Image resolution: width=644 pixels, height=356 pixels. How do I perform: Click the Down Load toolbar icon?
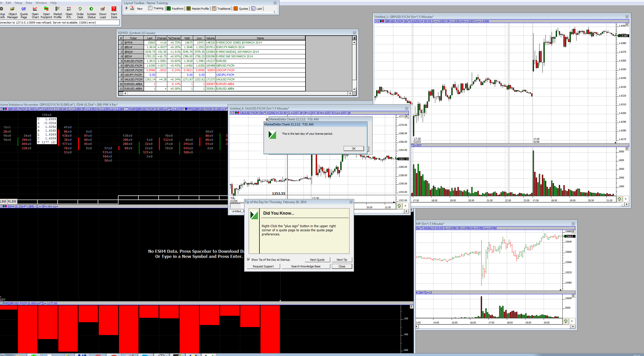103,12
